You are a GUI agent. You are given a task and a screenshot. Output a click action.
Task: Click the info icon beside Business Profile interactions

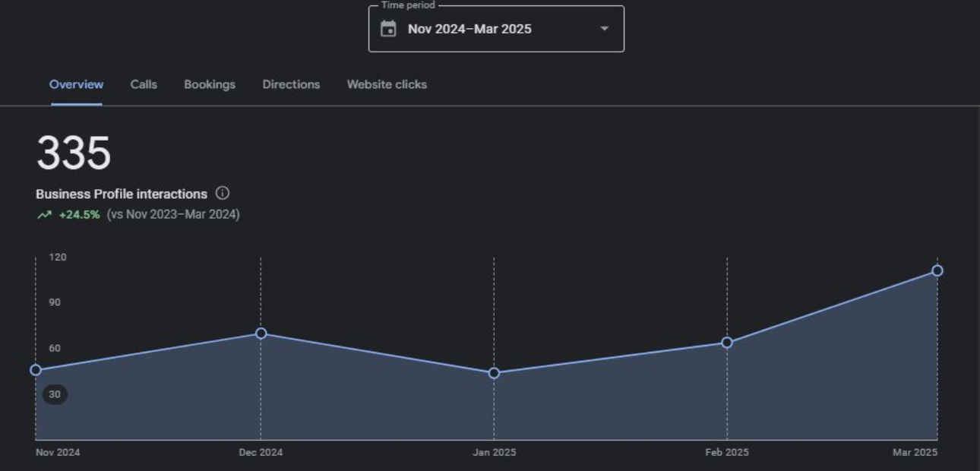tap(223, 193)
